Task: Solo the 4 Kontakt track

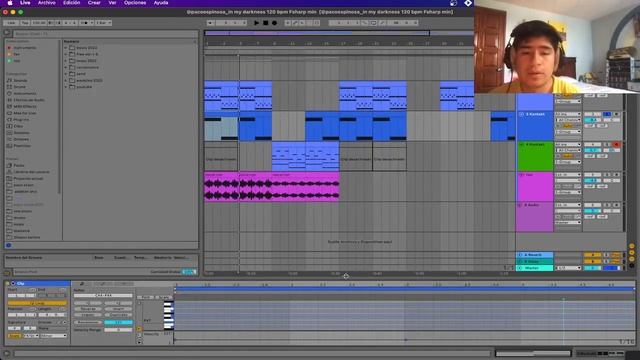Action: [607, 144]
